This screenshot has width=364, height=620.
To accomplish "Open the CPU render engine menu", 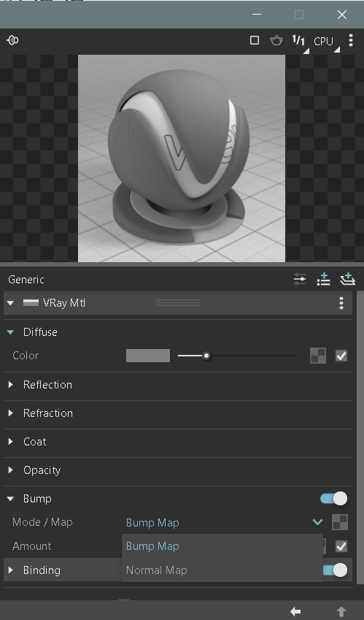I will (325, 42).
